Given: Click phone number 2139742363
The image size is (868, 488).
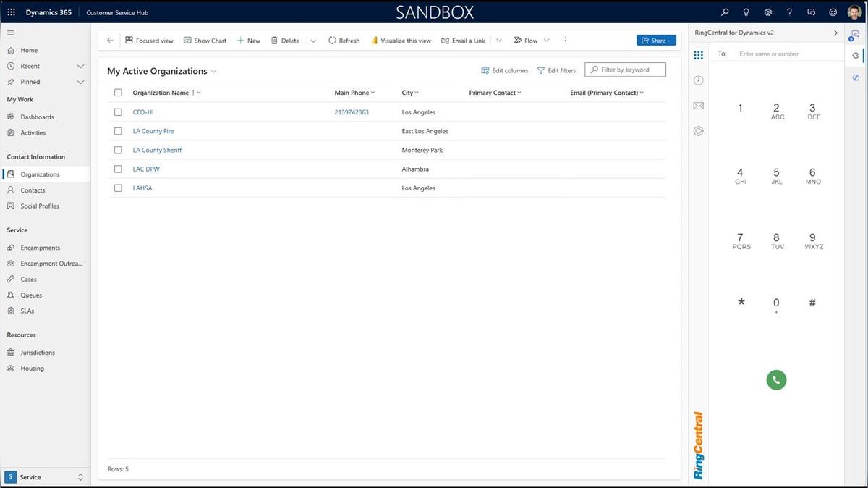Looking at the screenshot, I should pyautogui.click(x=352, y=112).
